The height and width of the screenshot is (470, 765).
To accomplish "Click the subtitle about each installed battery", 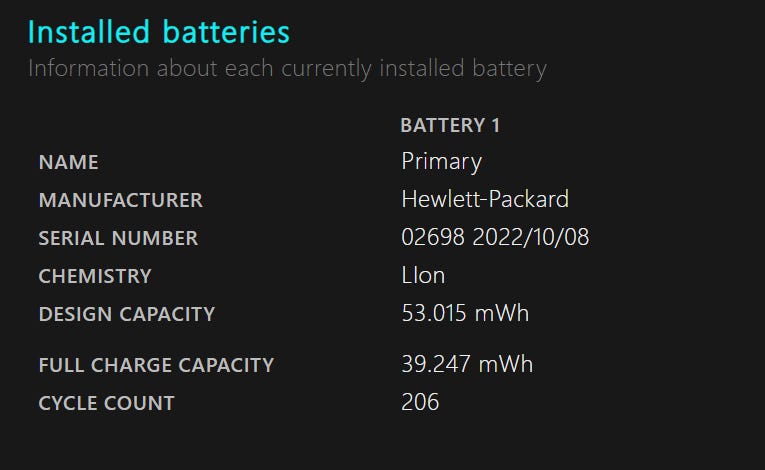I will 287,69.
